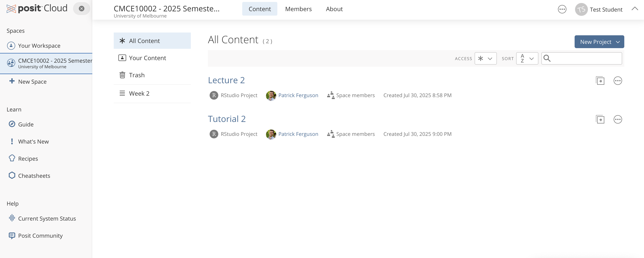Click the TS user avatar
This screenshot has width=644, height=258.
coord(581,9)
